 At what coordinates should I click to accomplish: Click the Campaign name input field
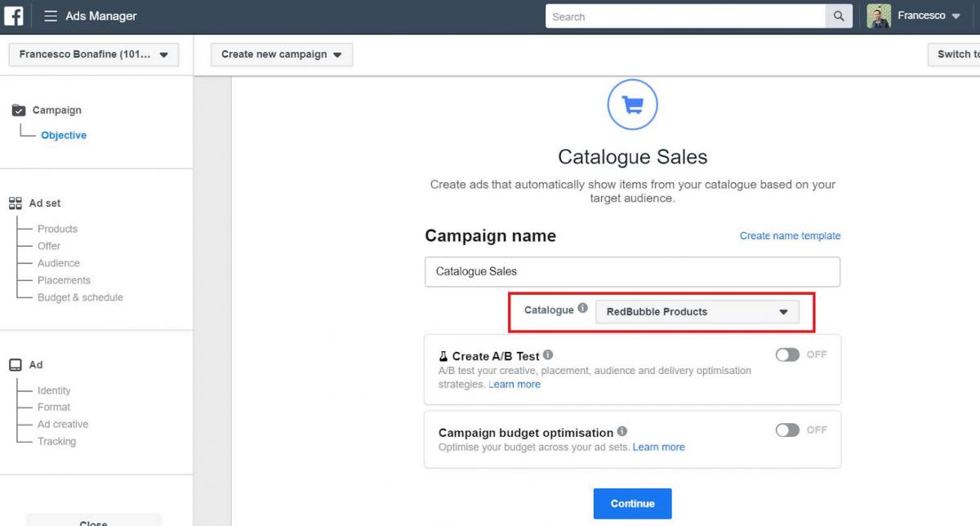(632, 271)
